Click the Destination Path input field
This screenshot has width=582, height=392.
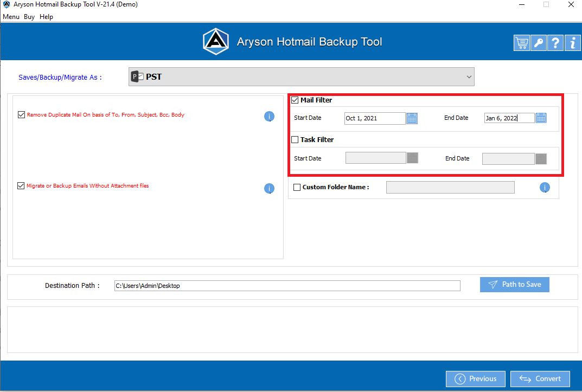tap(287, 286)
